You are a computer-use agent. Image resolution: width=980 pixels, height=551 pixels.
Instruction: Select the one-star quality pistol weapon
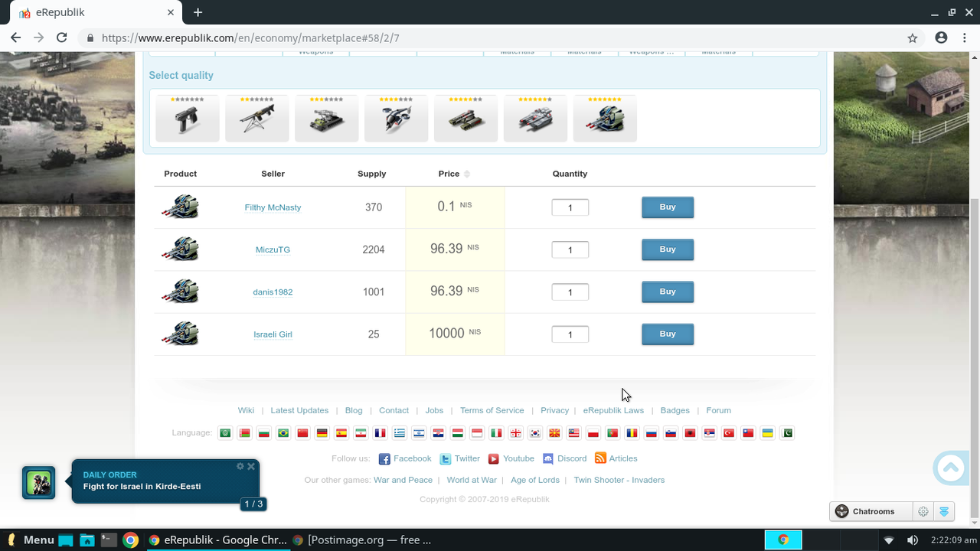188,119
